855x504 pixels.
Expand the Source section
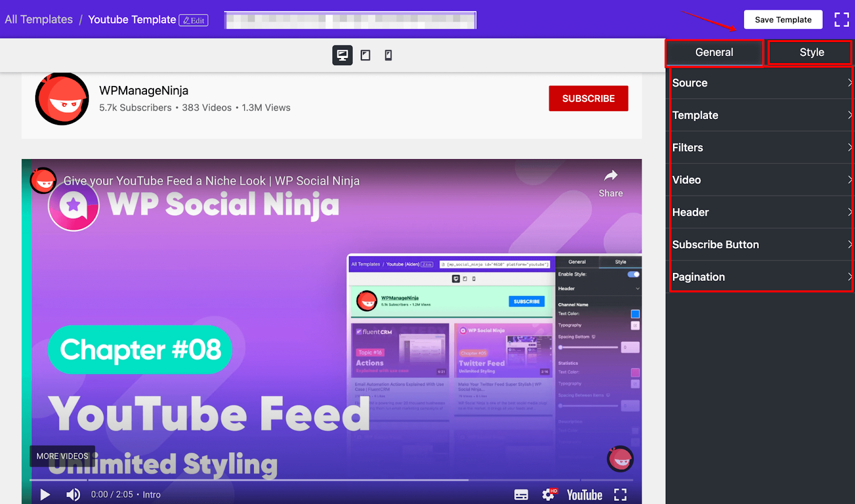click(x=761, y=83)
